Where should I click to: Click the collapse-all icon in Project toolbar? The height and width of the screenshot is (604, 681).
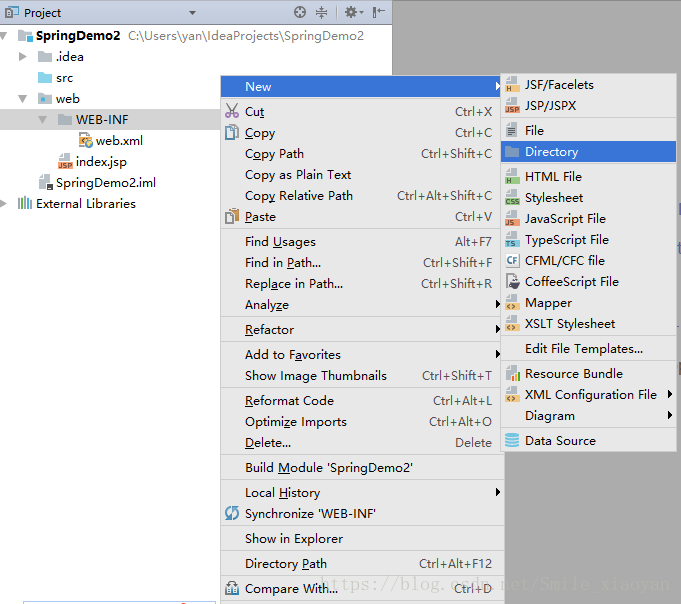[x=321, y=12]
